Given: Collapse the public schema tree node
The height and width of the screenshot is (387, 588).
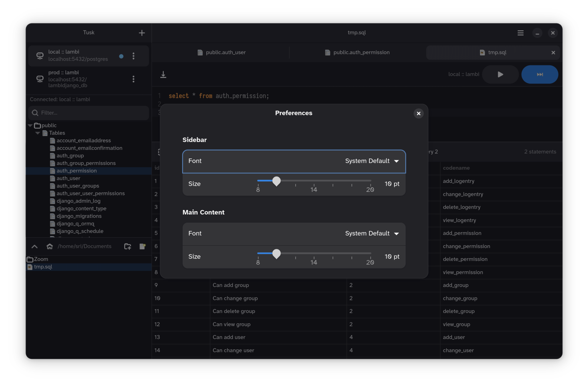Looking at the screenshot, I should (30, 125).
